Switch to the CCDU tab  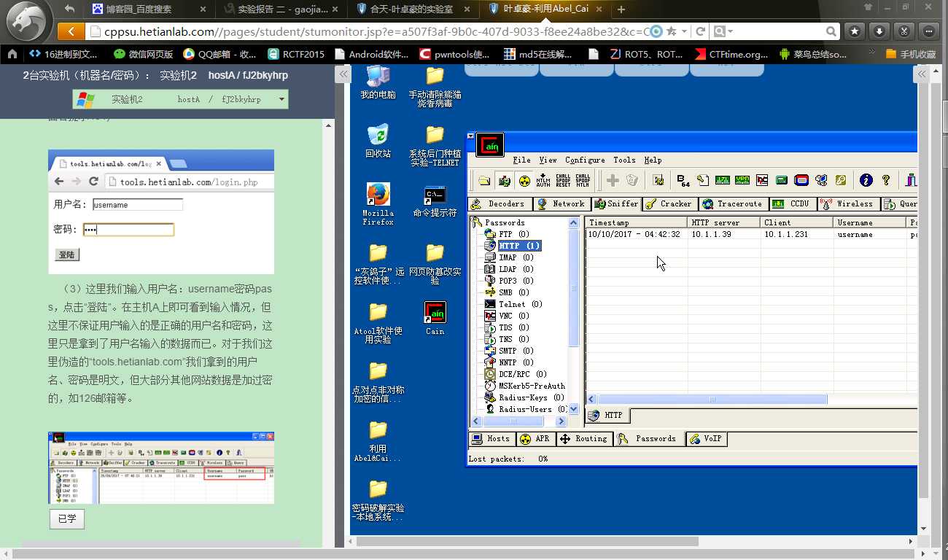coord(792,204)
